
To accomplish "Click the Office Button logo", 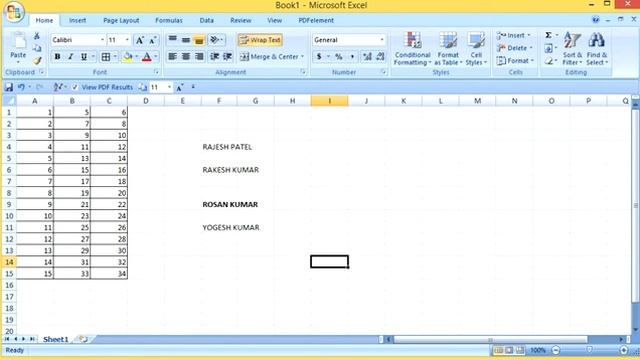I will tap(14, 11).
